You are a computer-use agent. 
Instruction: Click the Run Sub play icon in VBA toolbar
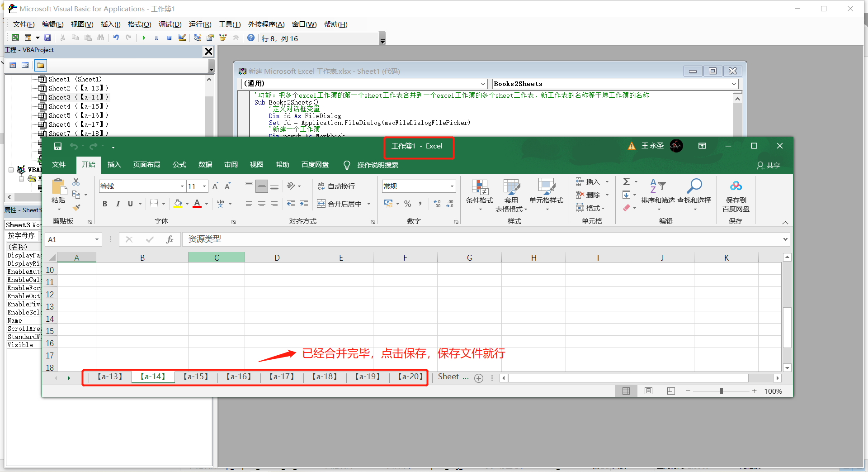coord(144,38)
